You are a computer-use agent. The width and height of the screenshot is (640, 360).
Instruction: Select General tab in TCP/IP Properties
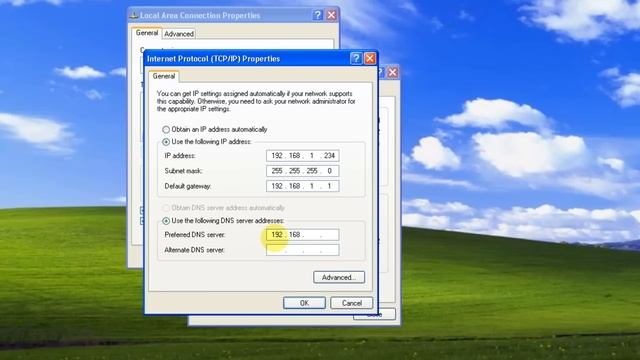(x=164, y=76)
